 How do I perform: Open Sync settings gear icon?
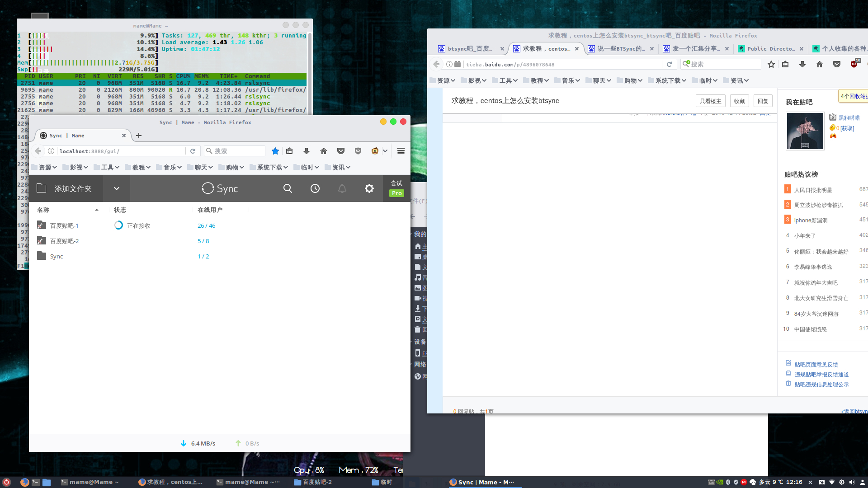click(369, 188)
